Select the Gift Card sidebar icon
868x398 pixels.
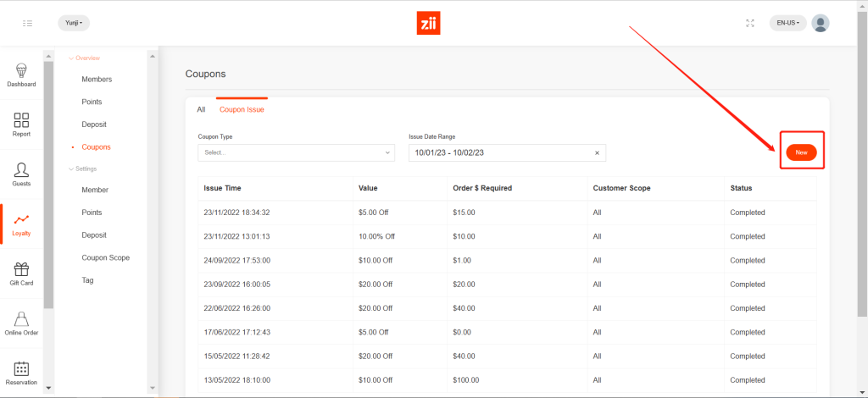click(x=21, y=274)
